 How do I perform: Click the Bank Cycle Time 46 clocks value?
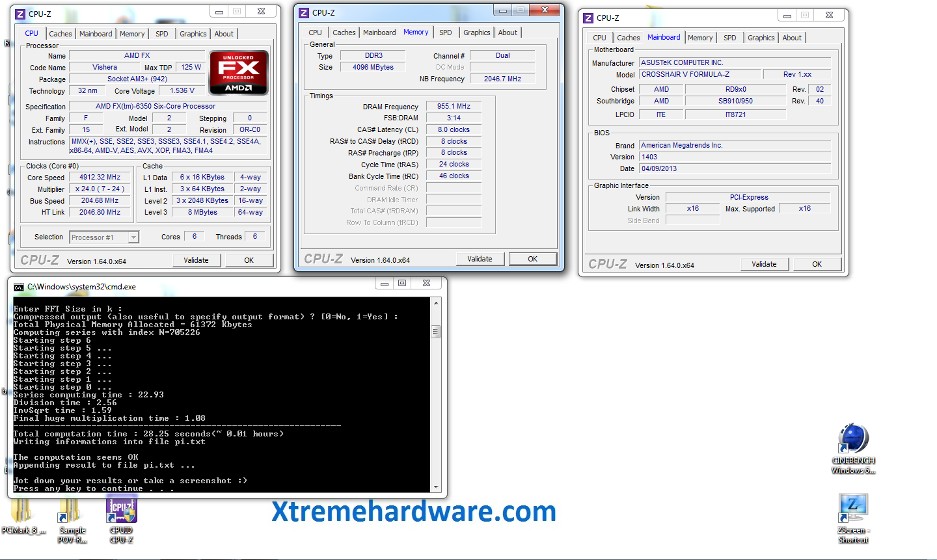[x=454, y=176]
